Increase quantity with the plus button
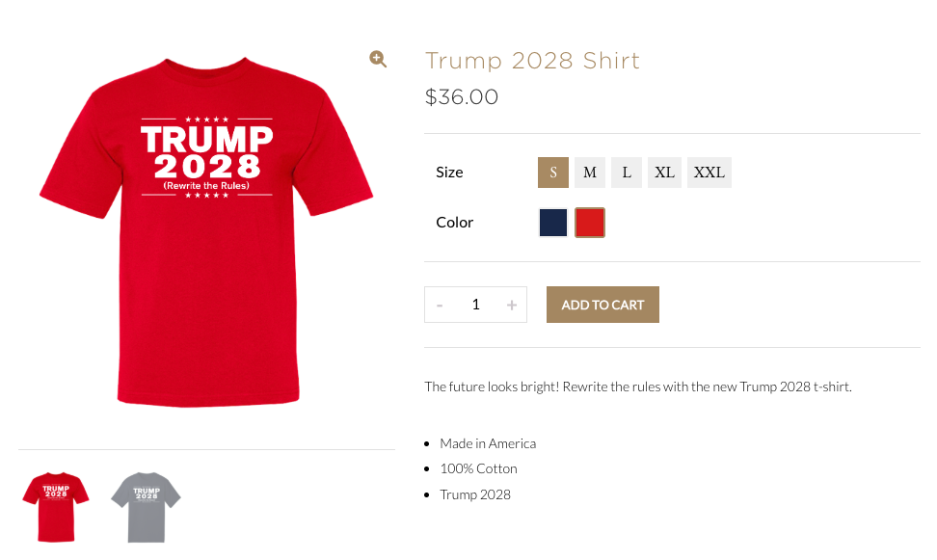Image resolution: width=937 pixels, height=560 pixels. pos(512,305)
